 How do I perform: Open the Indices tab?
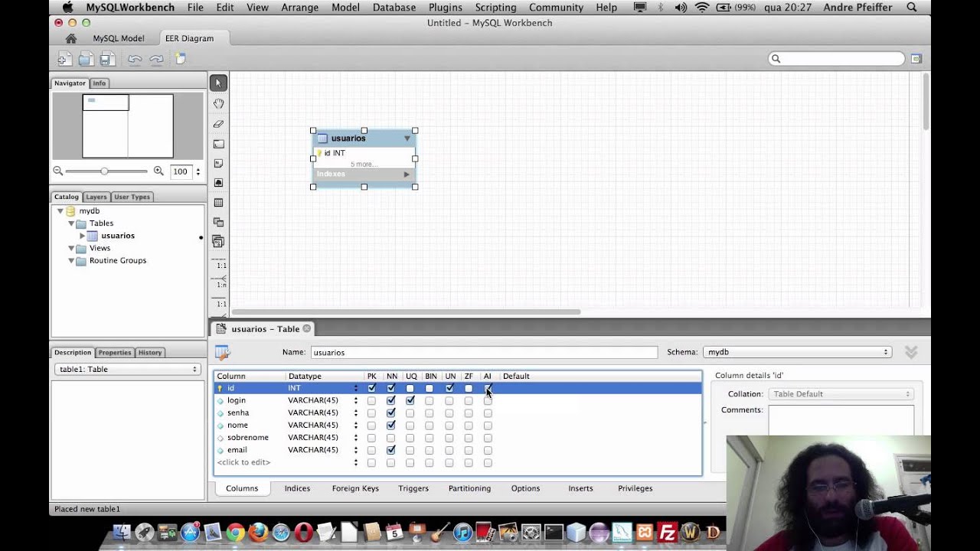[297, 488]
